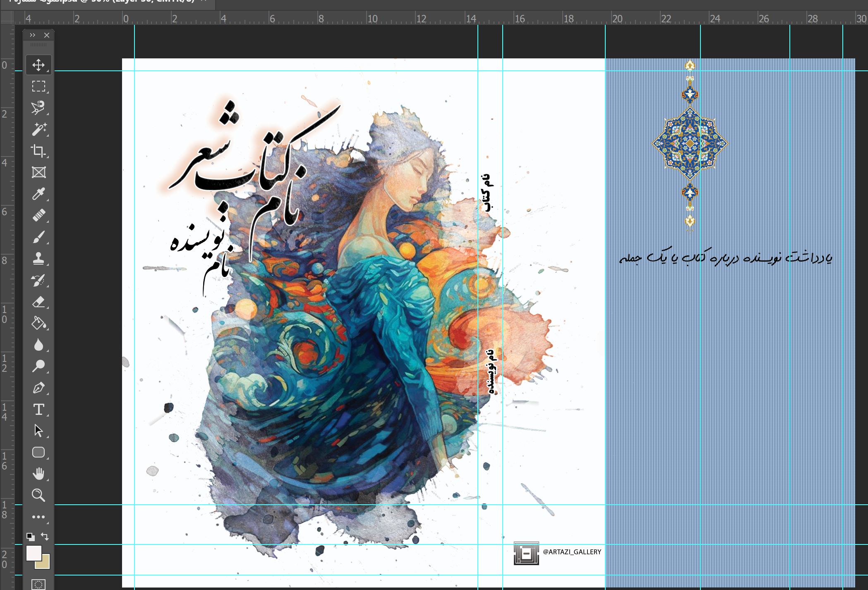Select the Paint Bucket tool
The height and width of the screenshot is (590, 868).
(x=38, y=323)
